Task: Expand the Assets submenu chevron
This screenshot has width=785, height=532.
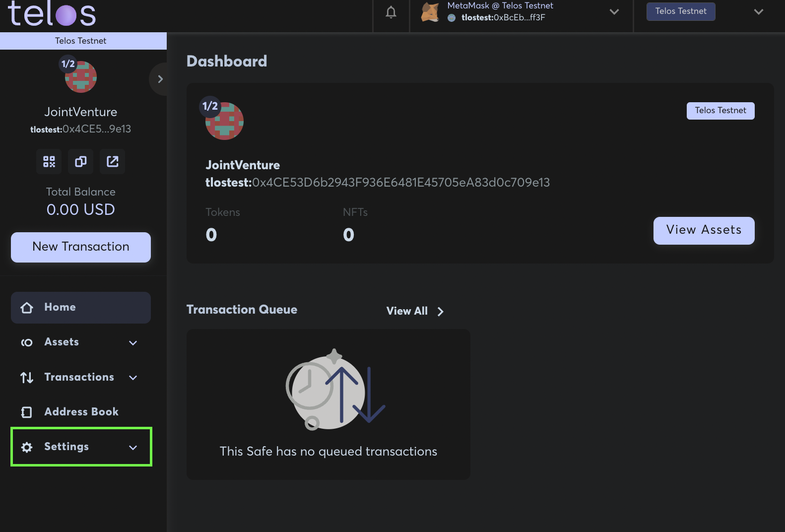Action: click(133, 342)
